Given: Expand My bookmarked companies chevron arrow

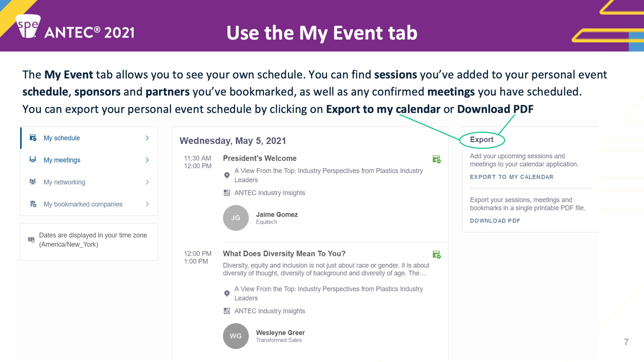Looking at the screenshot, I should click(x=147, y=204).
